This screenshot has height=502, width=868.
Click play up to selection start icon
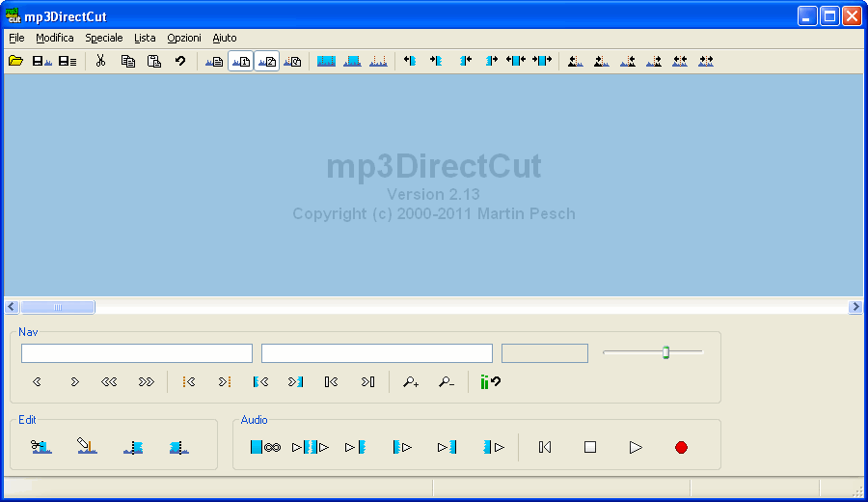[x=355, y=447]
